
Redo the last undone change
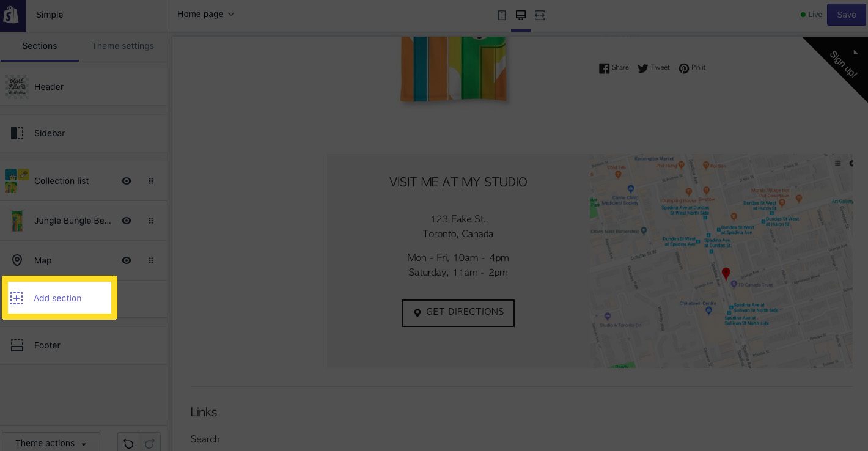click(150, 443)
